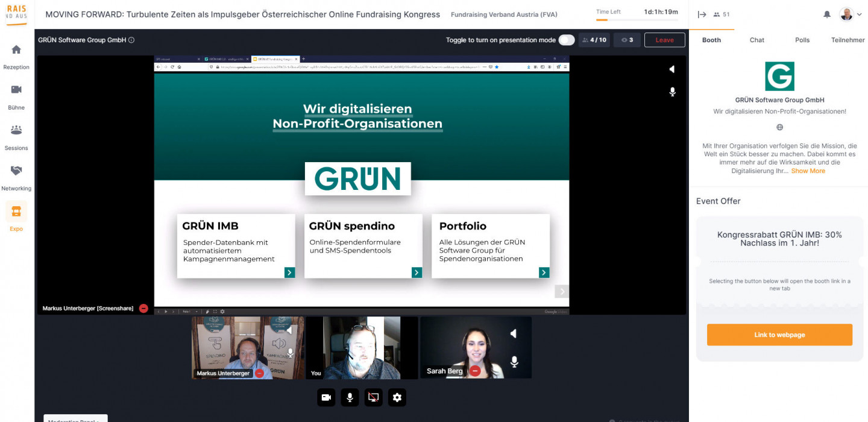Click the GRÜN Software Group GmbH name under logo

coord(779,100)
